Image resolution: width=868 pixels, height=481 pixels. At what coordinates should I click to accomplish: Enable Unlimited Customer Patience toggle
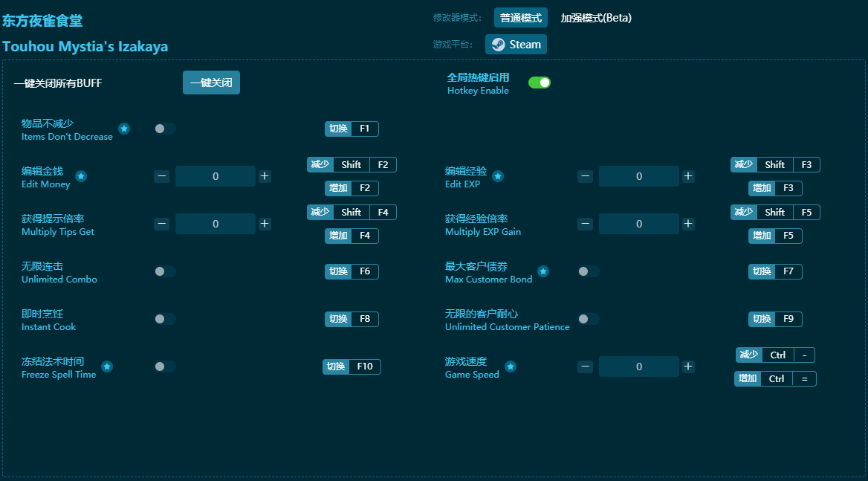point(589,319)
